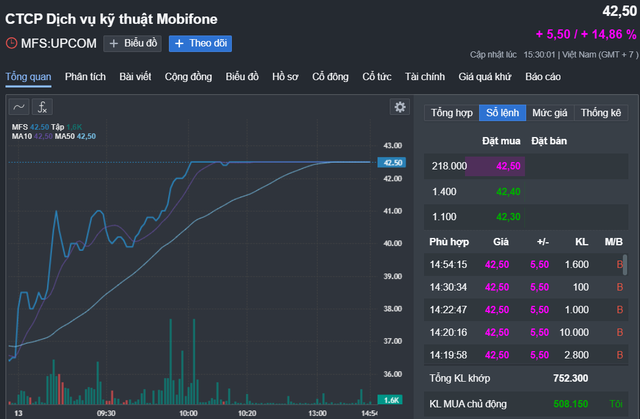The height and width of the screenshot is (419, 640).
Task: Click the 42.50 price label on chart axis
Action: tap(393, 162)
